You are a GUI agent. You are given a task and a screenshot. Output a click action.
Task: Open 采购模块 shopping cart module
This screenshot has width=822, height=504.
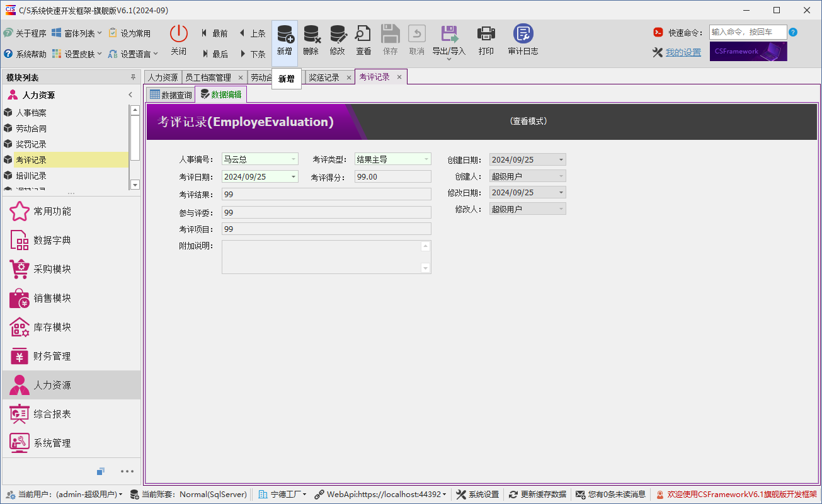point(71,269)
